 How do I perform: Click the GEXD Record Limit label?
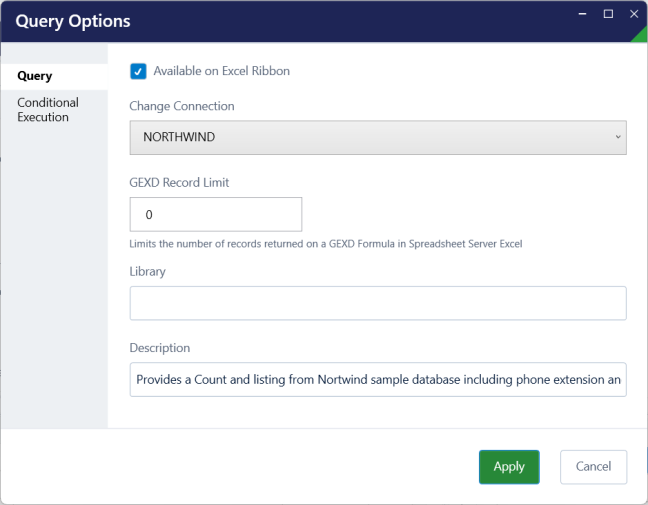(x=179, y=183)
